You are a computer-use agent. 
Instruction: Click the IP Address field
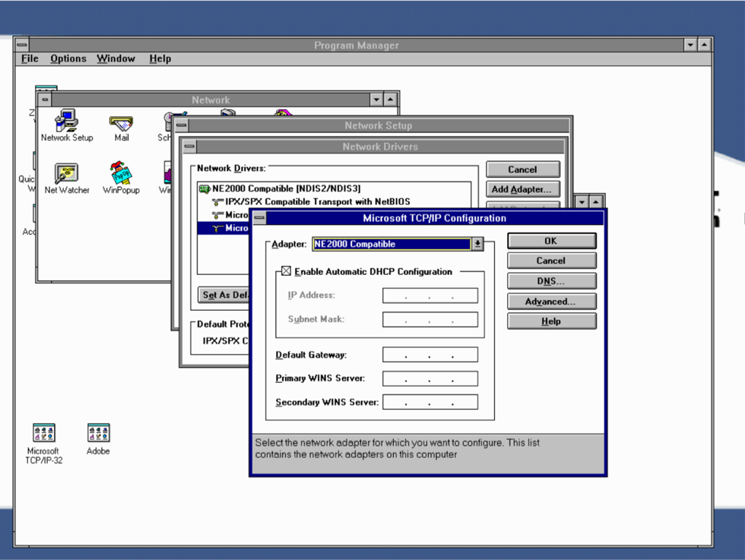point(430,296)
